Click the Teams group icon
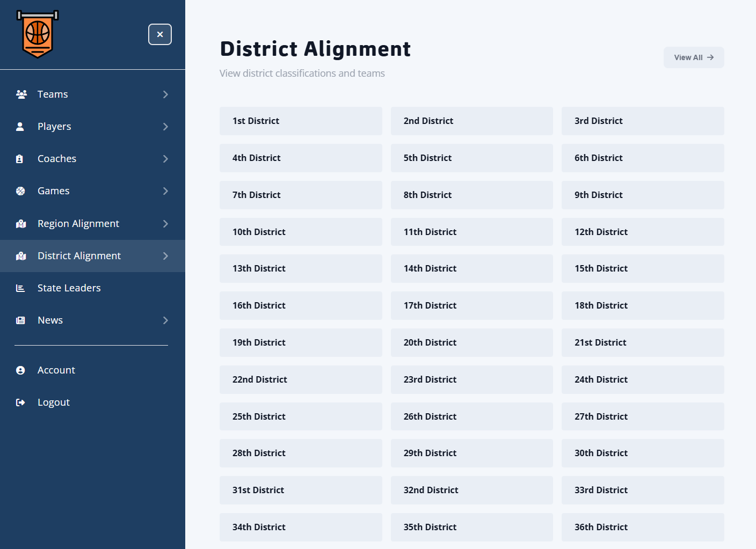 click(x=21, y=94)
